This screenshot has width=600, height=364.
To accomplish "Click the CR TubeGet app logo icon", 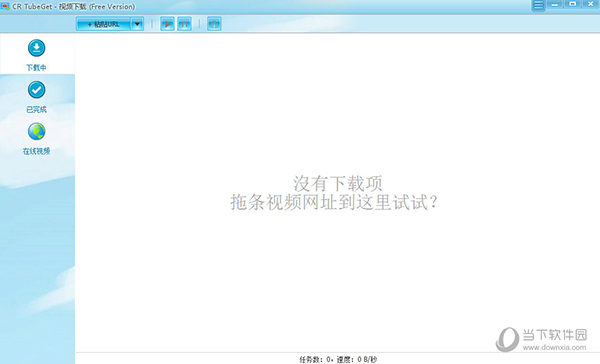I will click(x=5, y=7).
